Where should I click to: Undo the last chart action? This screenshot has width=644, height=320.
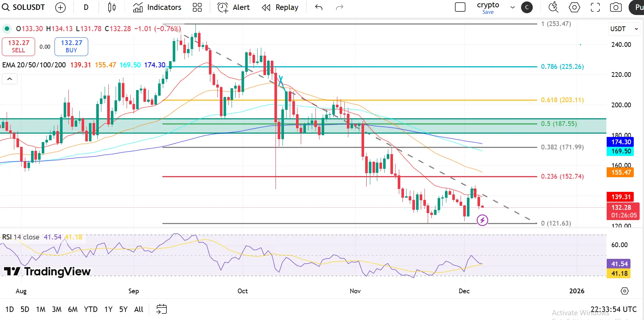(319, 7)
